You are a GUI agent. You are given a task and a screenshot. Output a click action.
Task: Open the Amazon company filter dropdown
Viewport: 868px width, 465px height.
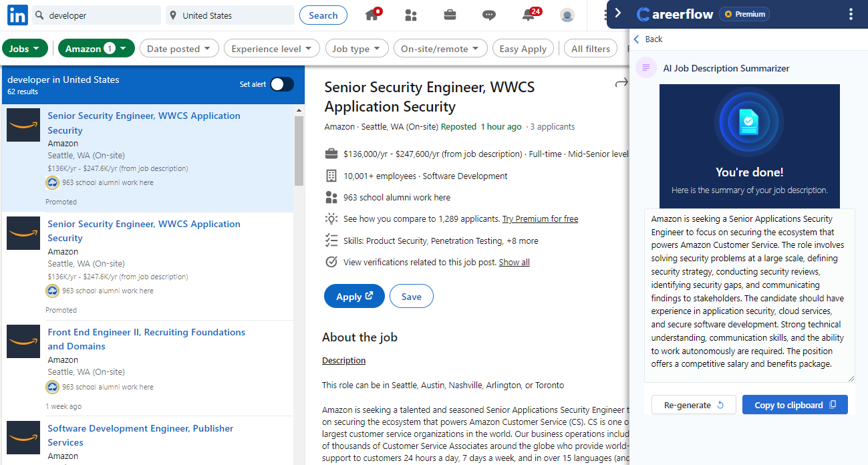[96, 48]
